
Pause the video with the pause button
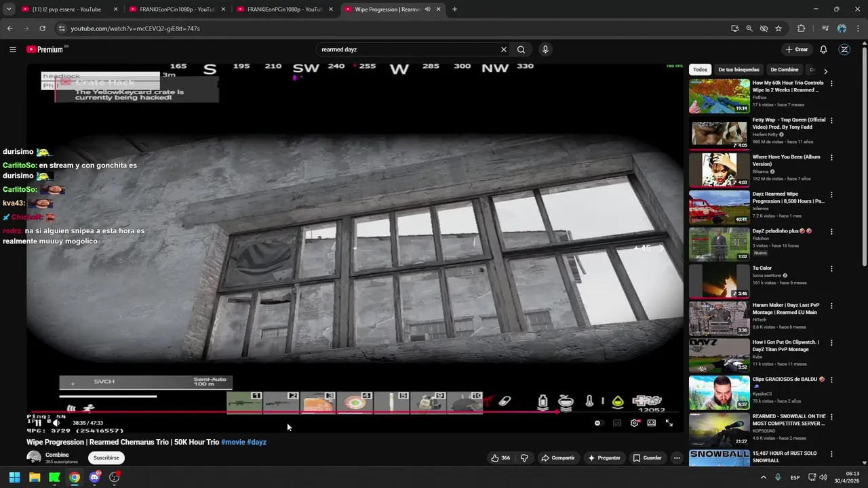(39, 423)
